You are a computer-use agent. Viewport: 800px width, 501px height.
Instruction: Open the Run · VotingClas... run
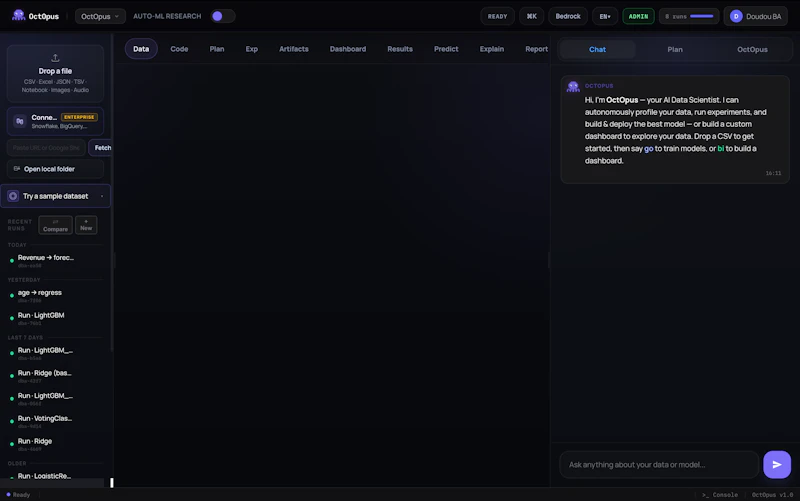point(55,421)
